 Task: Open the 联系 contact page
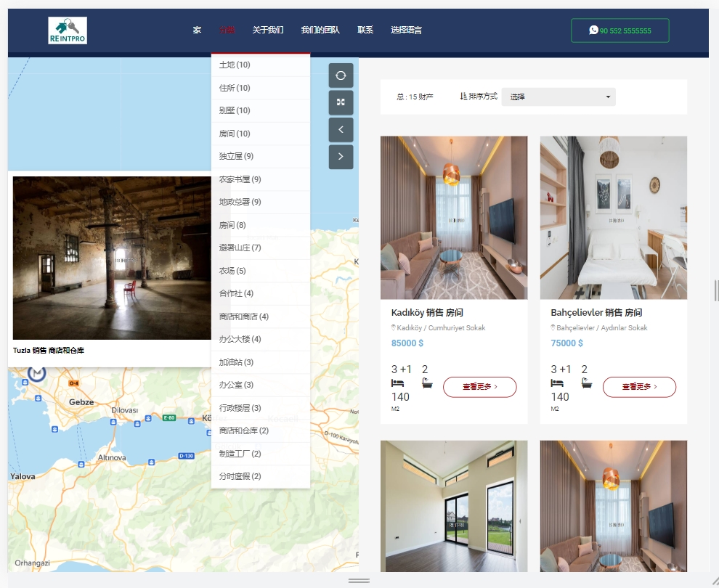[365, 30]
